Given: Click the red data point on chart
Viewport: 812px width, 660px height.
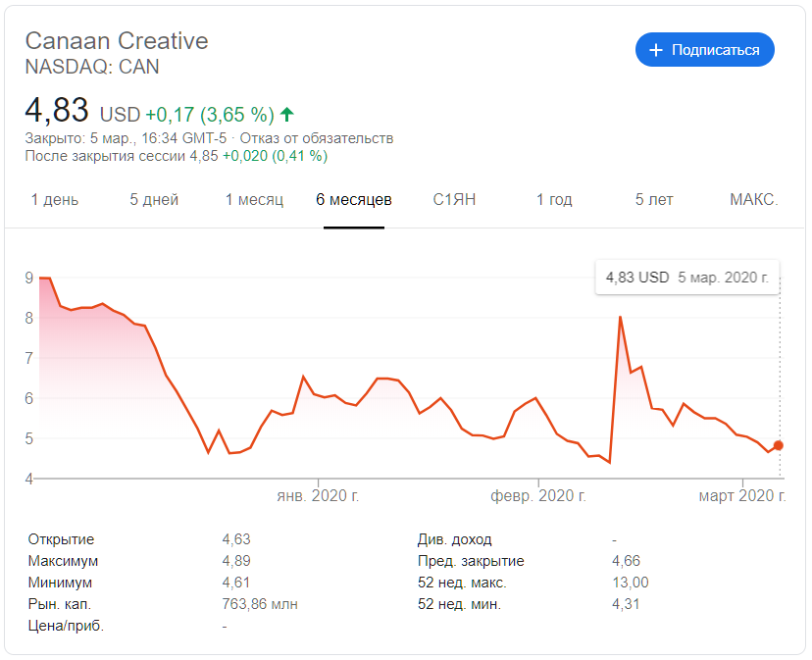Looking at the screenshot, I should tap(779, 445).
